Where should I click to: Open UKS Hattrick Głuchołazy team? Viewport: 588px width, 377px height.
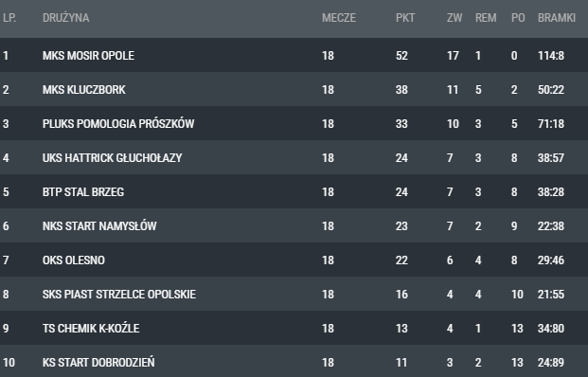112,158
